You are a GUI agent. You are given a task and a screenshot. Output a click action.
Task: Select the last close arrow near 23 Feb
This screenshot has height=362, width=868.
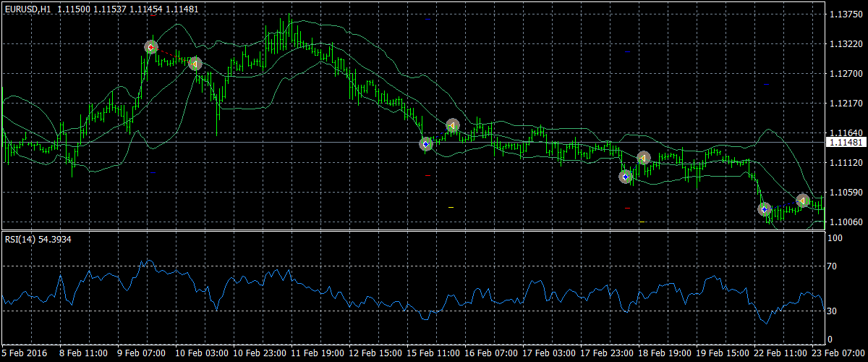[x=803, y=201]
